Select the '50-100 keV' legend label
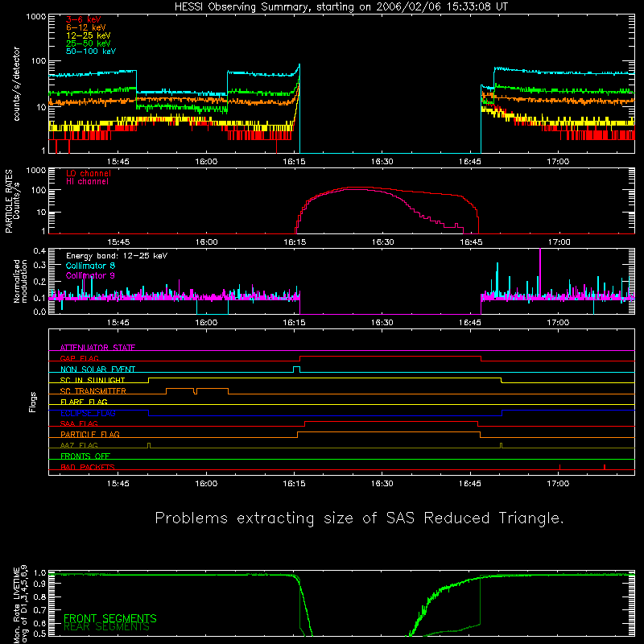 tap(91, 52)
